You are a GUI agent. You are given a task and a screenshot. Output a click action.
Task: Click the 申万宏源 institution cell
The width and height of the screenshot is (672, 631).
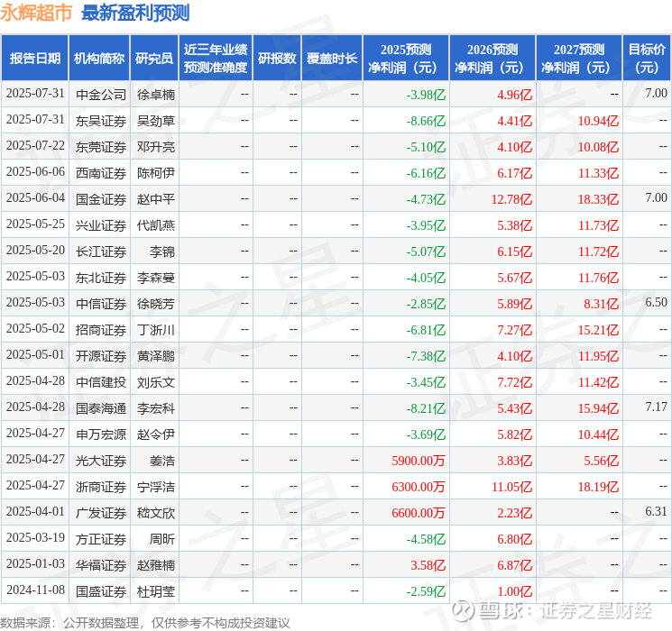coord(101,434)
